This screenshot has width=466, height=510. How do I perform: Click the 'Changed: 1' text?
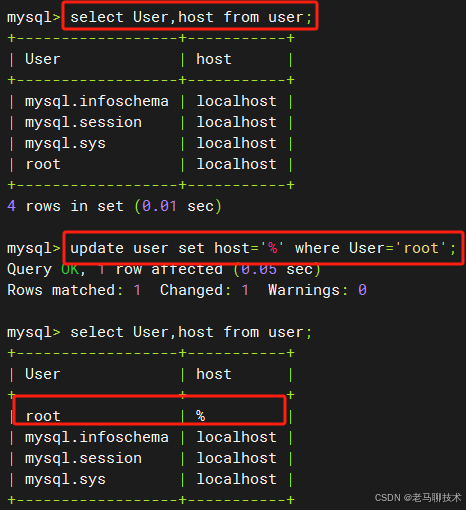[204, 290]
